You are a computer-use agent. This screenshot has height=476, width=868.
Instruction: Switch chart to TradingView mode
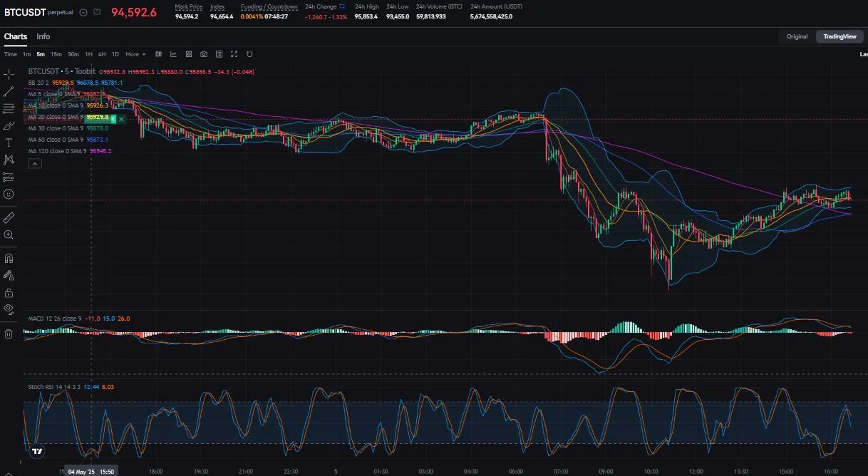coord(839,36)
